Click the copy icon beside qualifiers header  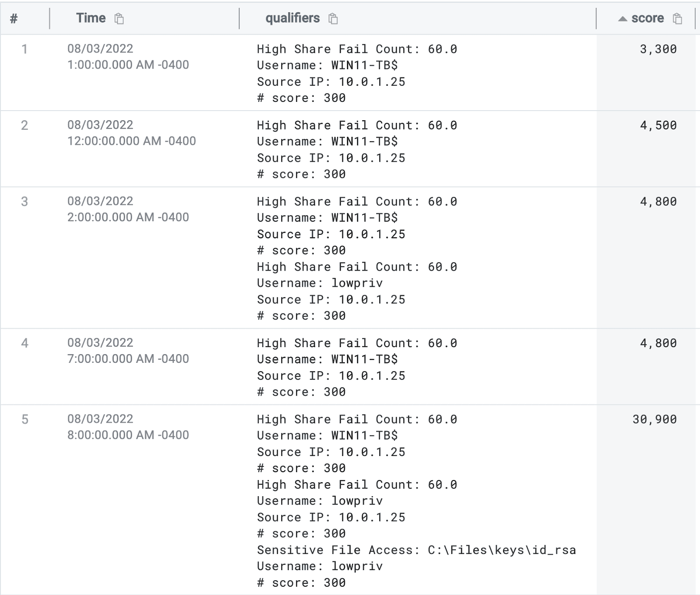pyautogui.click(x=333, y=19)
